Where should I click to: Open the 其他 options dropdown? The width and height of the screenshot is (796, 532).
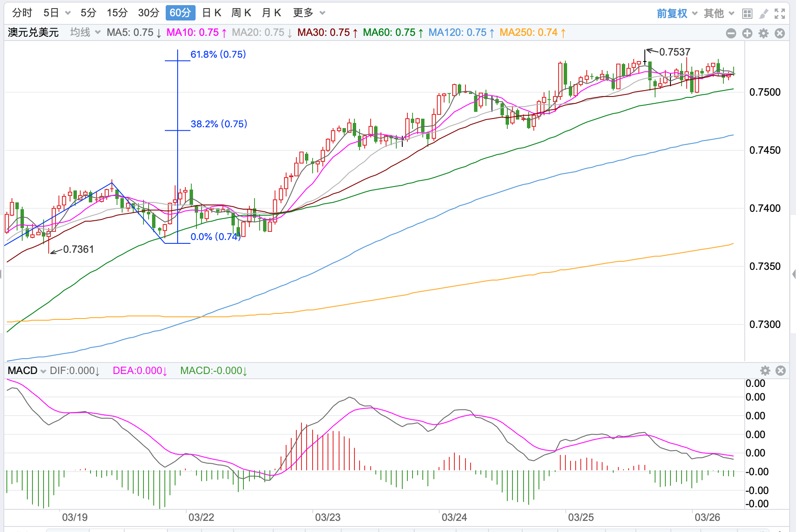pos(719,14)
